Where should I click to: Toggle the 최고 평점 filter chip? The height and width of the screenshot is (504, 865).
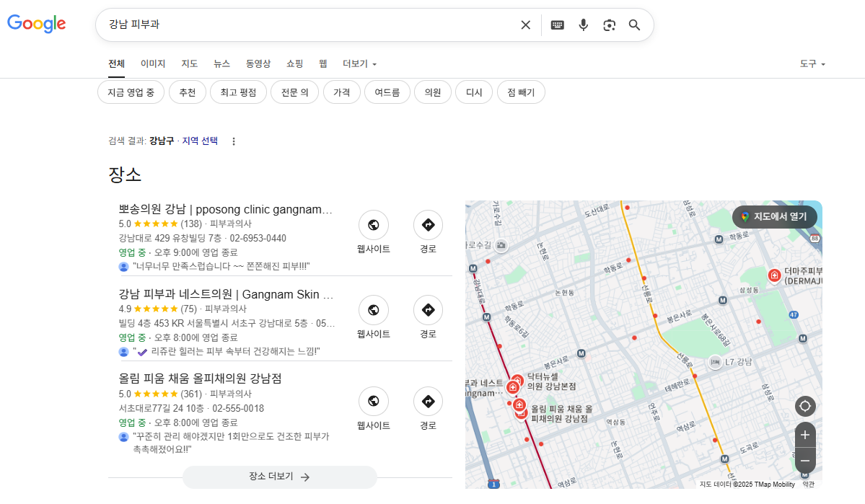click(238, 92)
